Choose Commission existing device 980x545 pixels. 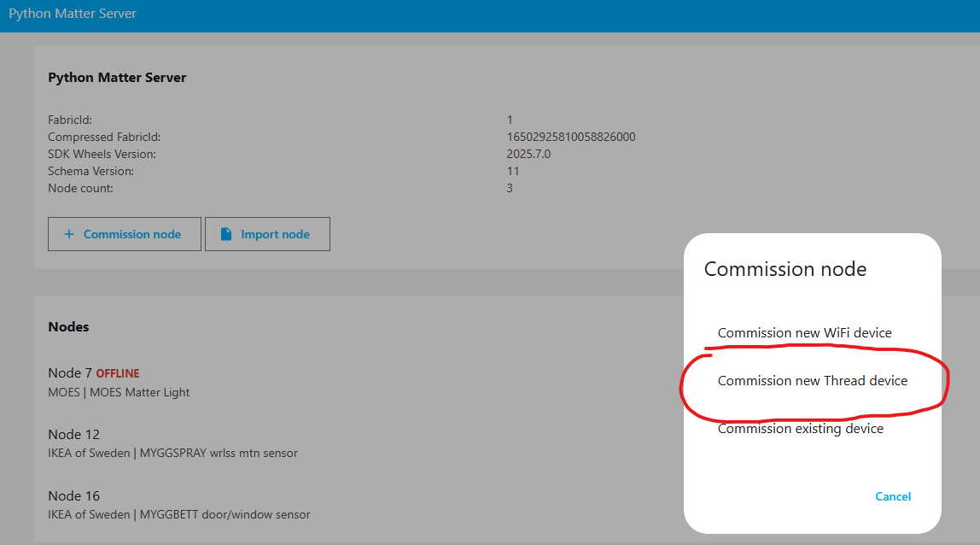point(800,429)
